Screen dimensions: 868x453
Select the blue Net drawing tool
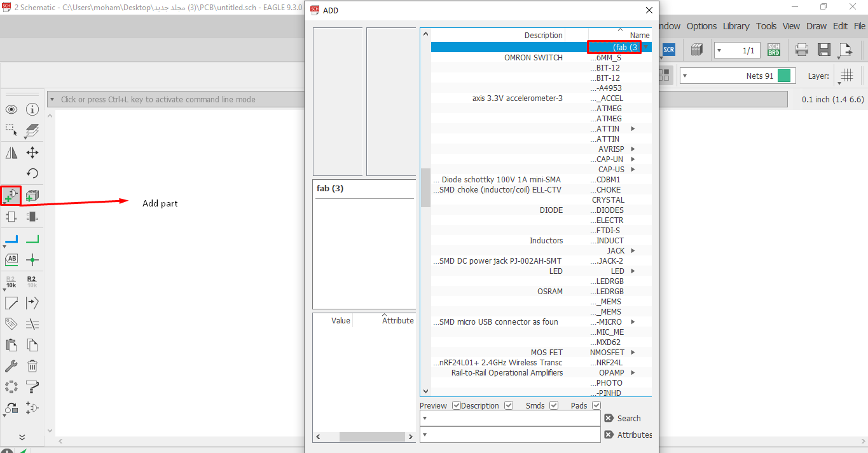pos(11,240)
